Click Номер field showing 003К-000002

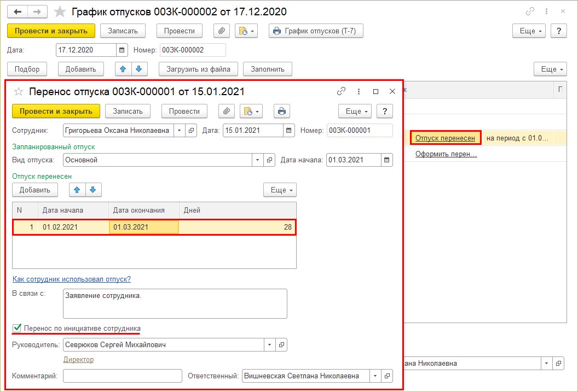(x=193, y=50)
